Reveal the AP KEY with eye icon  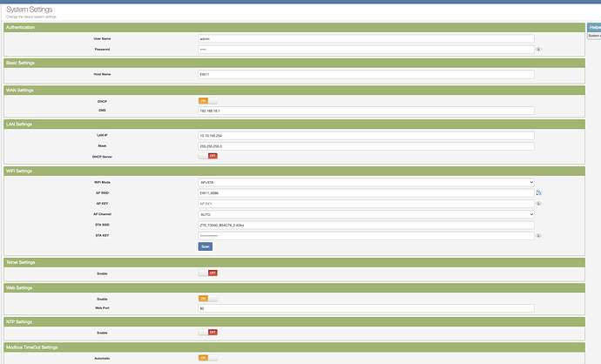pyautogui.click(x=538, y=204)
